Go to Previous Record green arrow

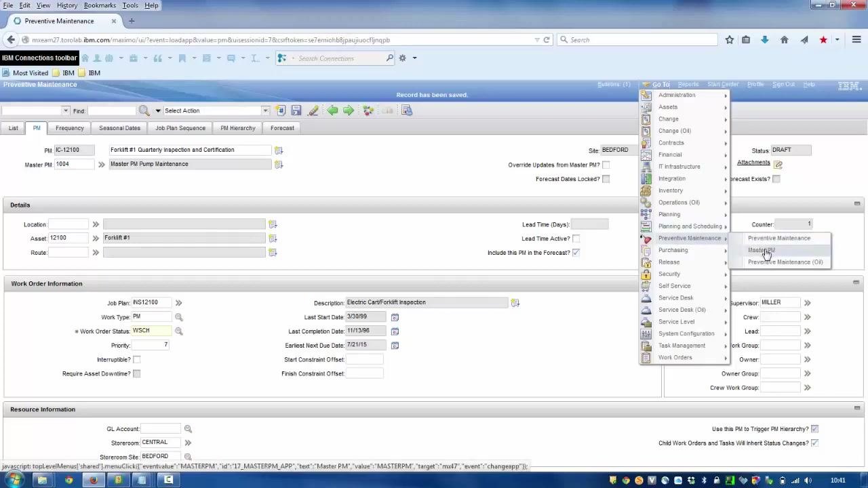point(332,110)
